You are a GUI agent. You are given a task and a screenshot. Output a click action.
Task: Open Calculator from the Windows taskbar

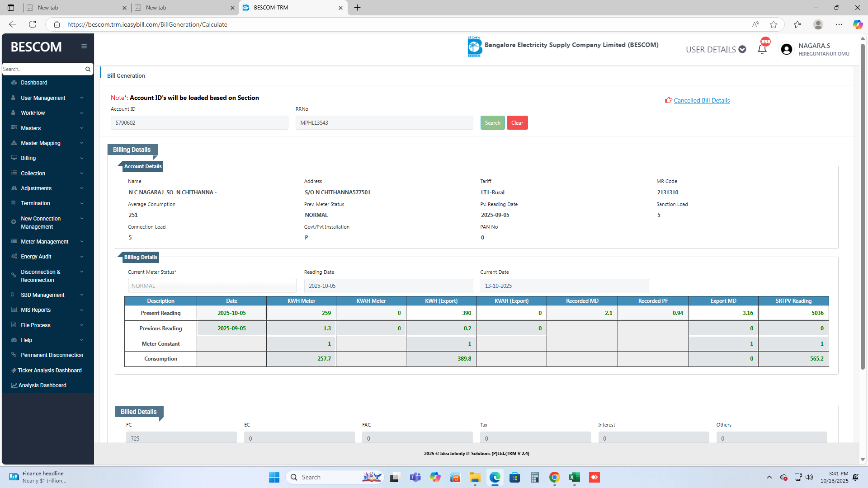click(x=535, y=477)
